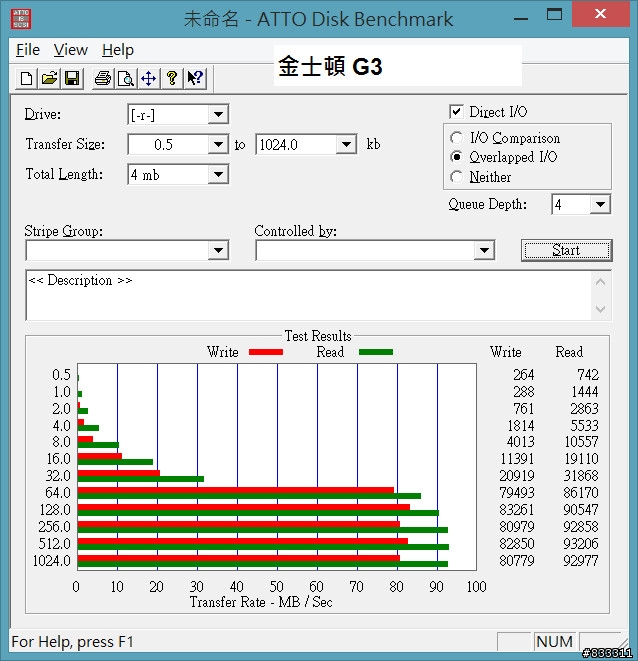Click the Save floppy disk icon
This screenshot has width=638, height=661.
pos(72,78)
